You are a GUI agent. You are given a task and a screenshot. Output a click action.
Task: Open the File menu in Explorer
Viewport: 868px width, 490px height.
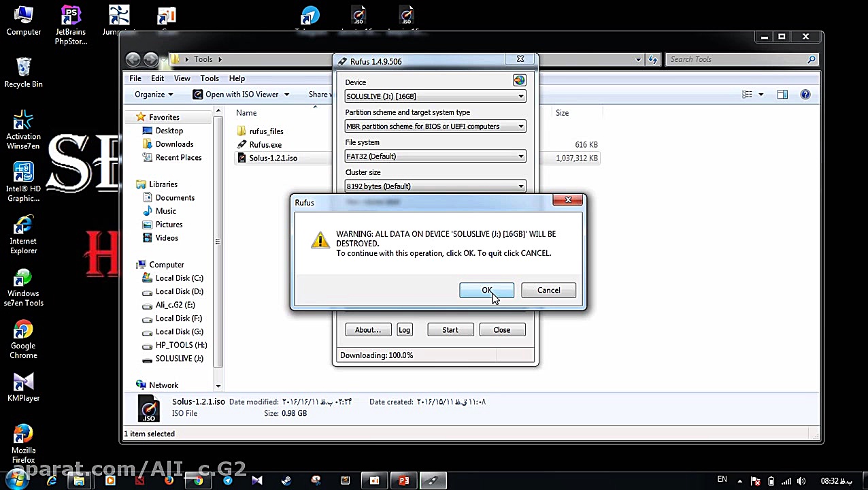pyautogui.click(x=135, y=78)
